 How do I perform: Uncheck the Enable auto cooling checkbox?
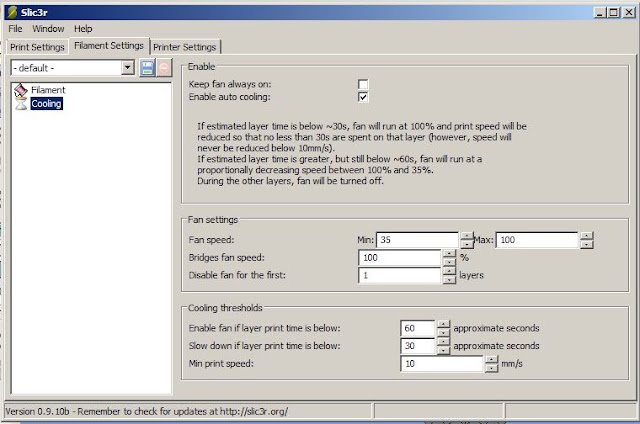click(x=363, y=97)
